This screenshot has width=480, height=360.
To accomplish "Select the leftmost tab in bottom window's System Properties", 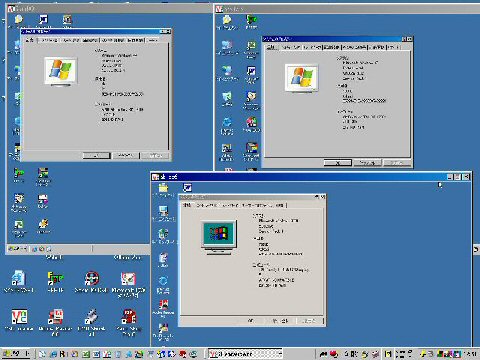I will pos(187,205).
